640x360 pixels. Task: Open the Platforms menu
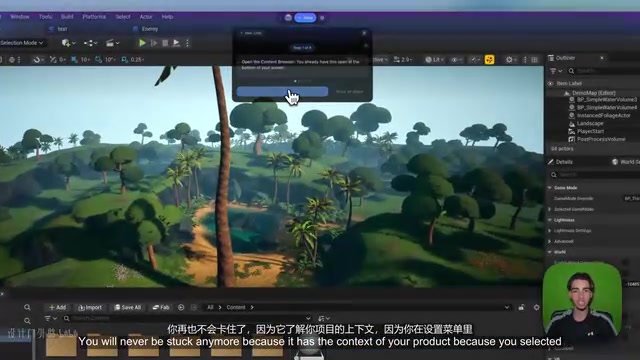[x=94, y=17]
